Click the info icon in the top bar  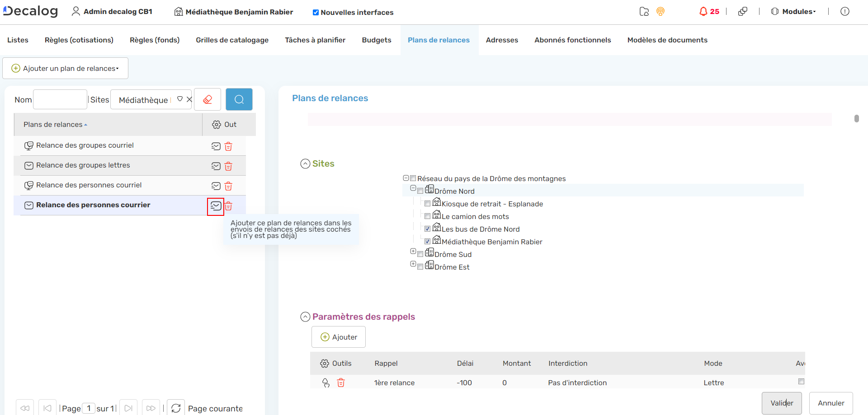[844, 12]
